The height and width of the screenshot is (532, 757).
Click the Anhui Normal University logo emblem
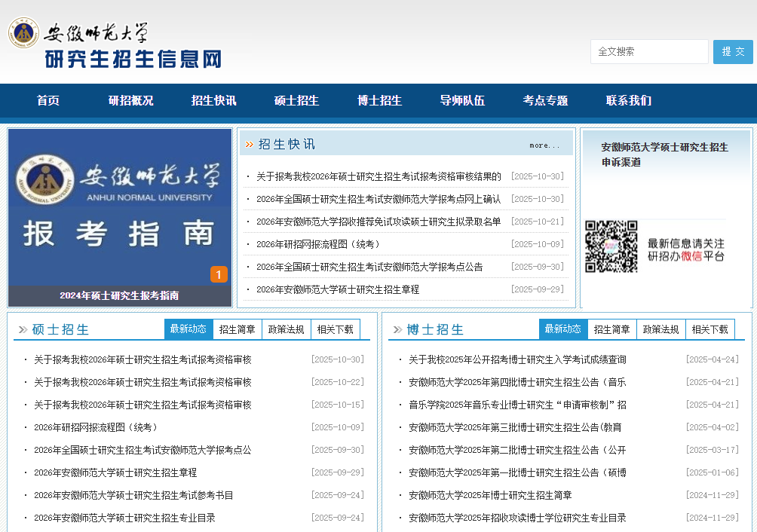point(24,33)
